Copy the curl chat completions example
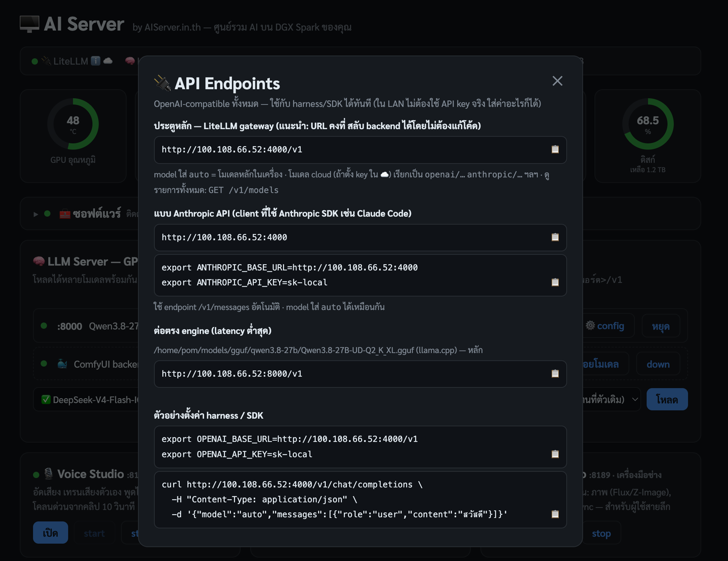 (x=555, y=514)
